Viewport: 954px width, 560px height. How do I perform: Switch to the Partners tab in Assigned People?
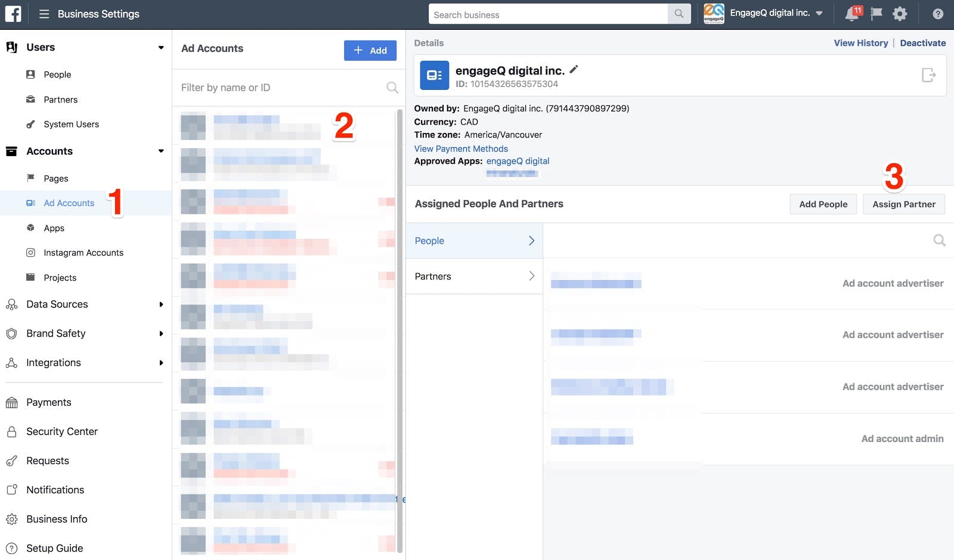(x=474, y=276)
